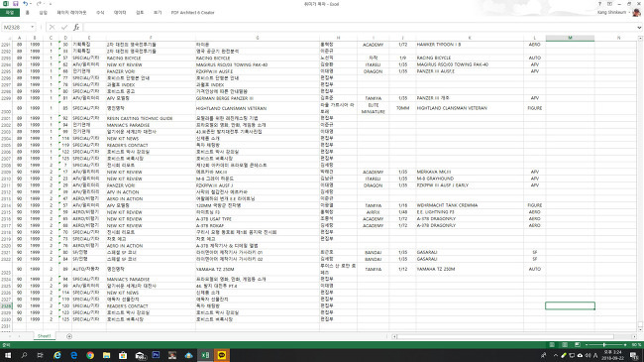
Task: Click cell HAWKER TYPHOON I B
Action: (470, 45)
